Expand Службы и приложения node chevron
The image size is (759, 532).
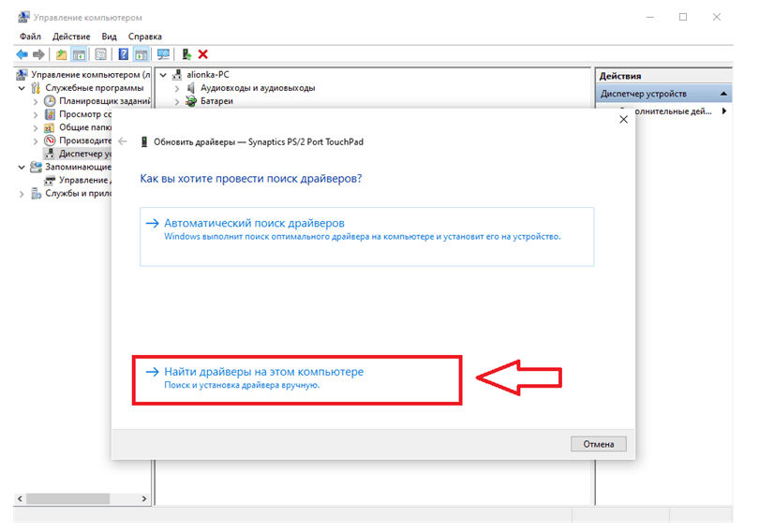(22, 194)
